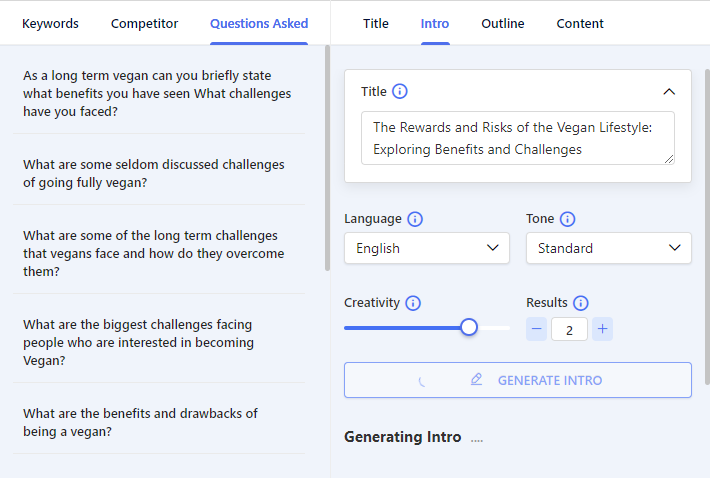This screenshot has height=478, width=710.
Task: Open the Content tab
Action: point(580,24)
